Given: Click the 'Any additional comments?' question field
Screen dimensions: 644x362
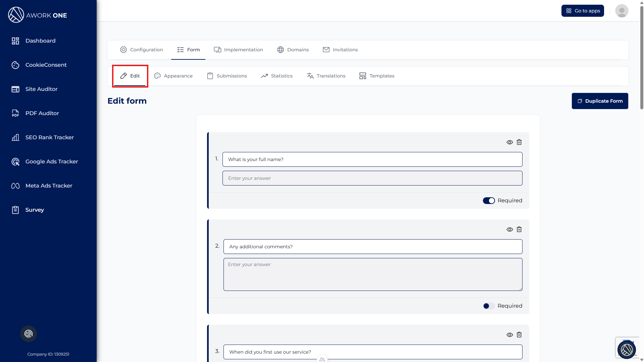Looking at the screenshot, I should coord(373,247).
